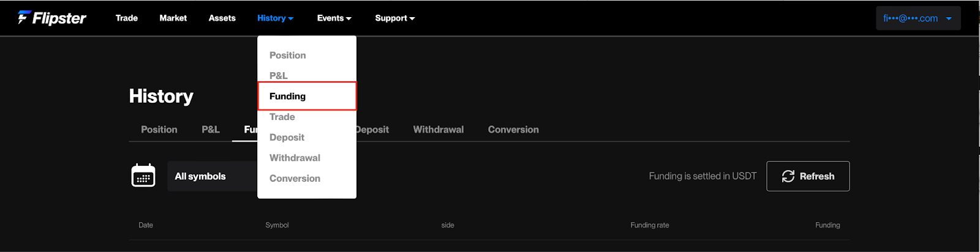Open the All symbols selector
This screenshot has width=980, height=252.
coord(213,176)
